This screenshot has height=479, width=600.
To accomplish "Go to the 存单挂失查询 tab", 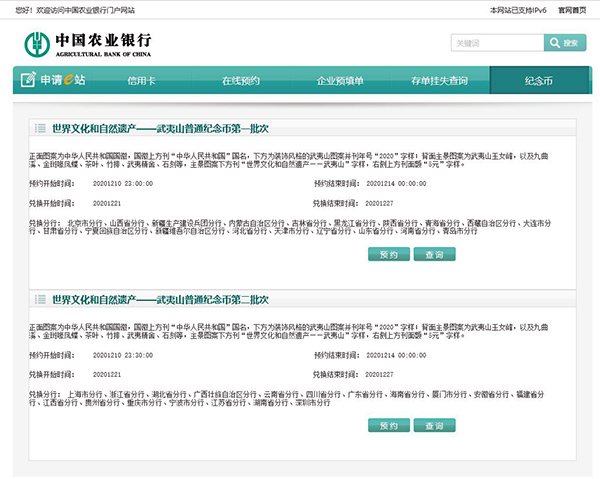I will click(x=439, y=80).
